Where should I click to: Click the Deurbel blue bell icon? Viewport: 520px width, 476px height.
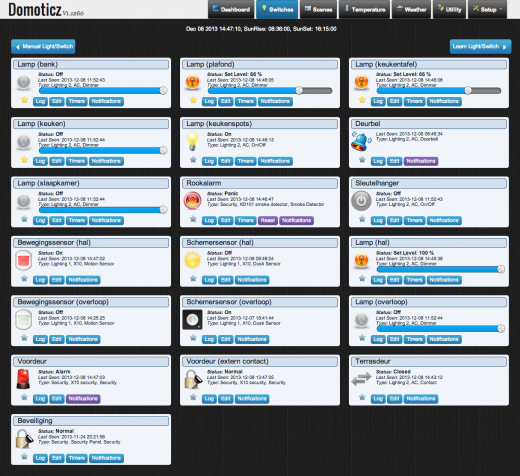361,141
